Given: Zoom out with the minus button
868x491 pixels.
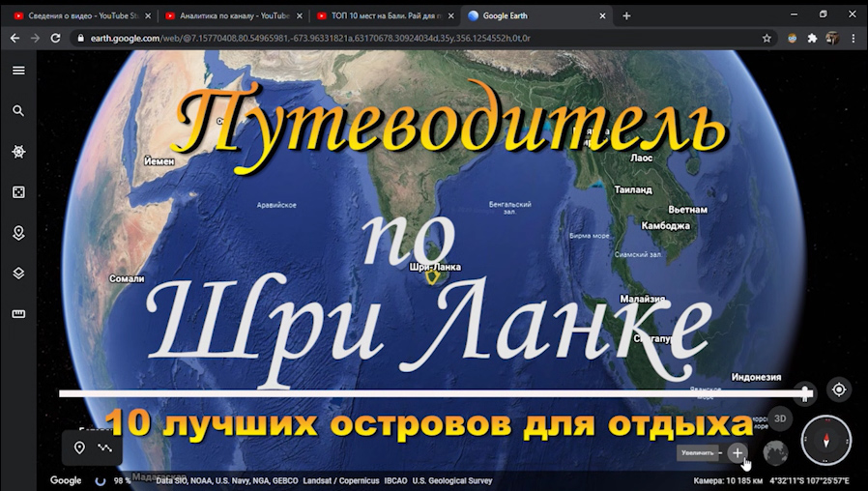Looking at the screenshot, I should click(720, 452).
